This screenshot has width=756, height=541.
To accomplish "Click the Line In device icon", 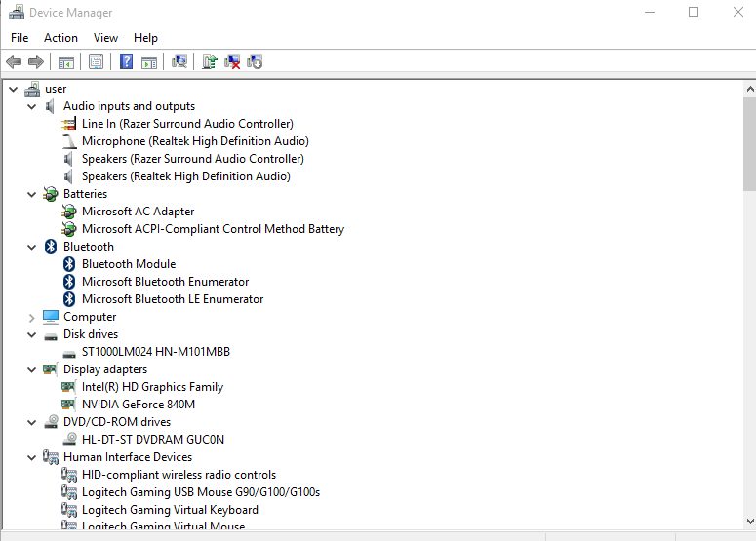I will pos(69,124).
